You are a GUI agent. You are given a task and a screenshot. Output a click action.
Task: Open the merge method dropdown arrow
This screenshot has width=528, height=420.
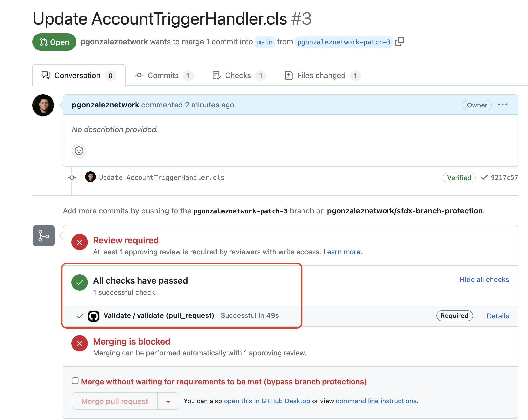coord(168,402)
